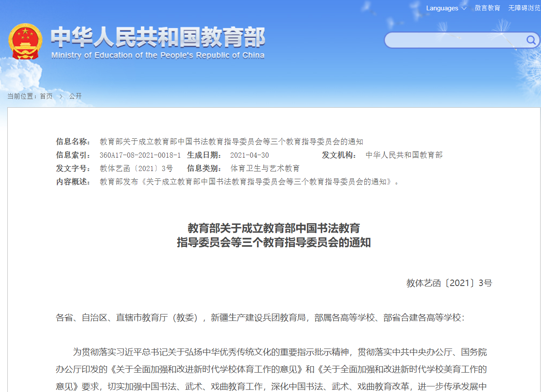
Task: Open the 公开 breadcrumb link
Action: coord(75,96)
